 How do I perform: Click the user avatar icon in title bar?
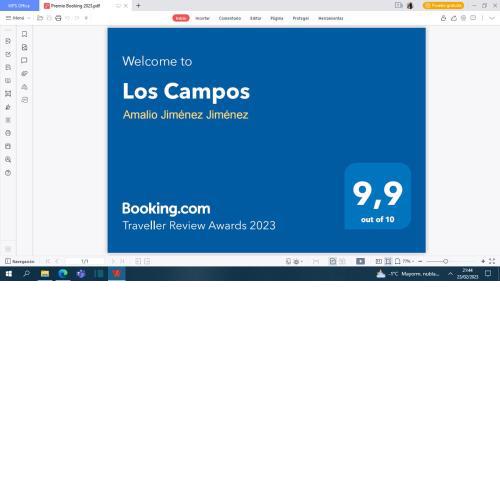click(x=410, y=5)
